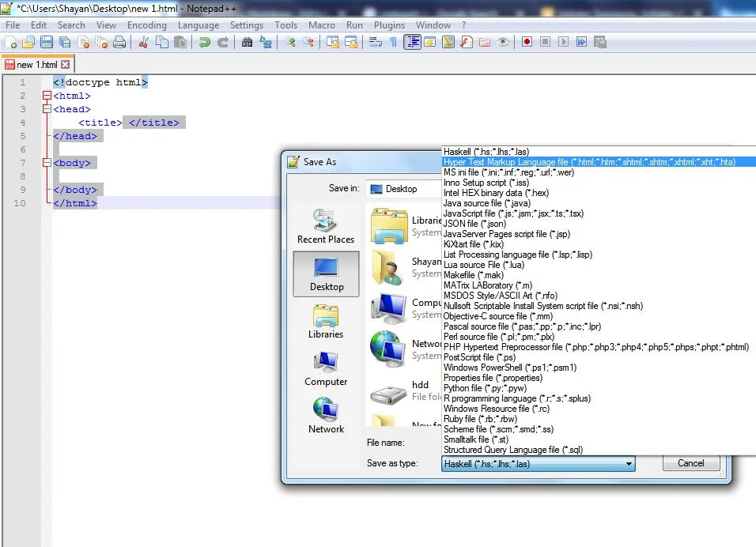Image resolution: width=756 pixels, height=547 pixels.
Task: Open the Search menu
Action: pyautogui.click(x=71, y=25)
